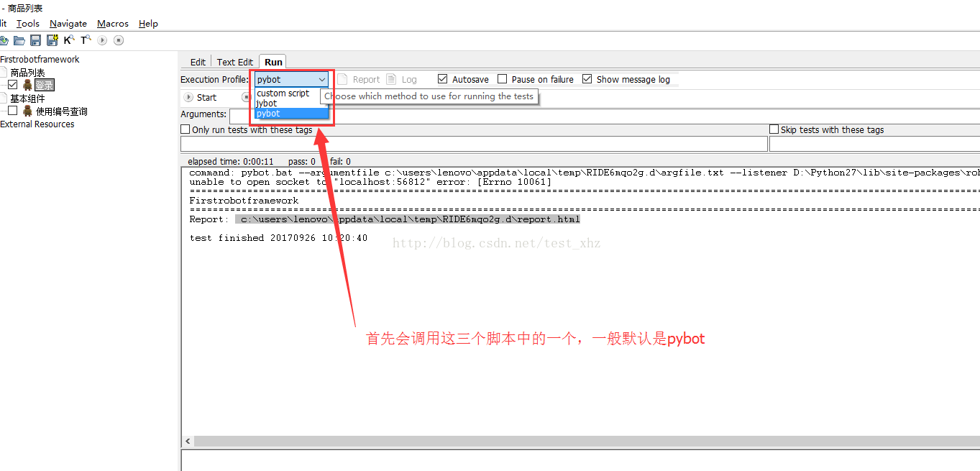Click the file icon beside 基本组件

pos(4,99)
